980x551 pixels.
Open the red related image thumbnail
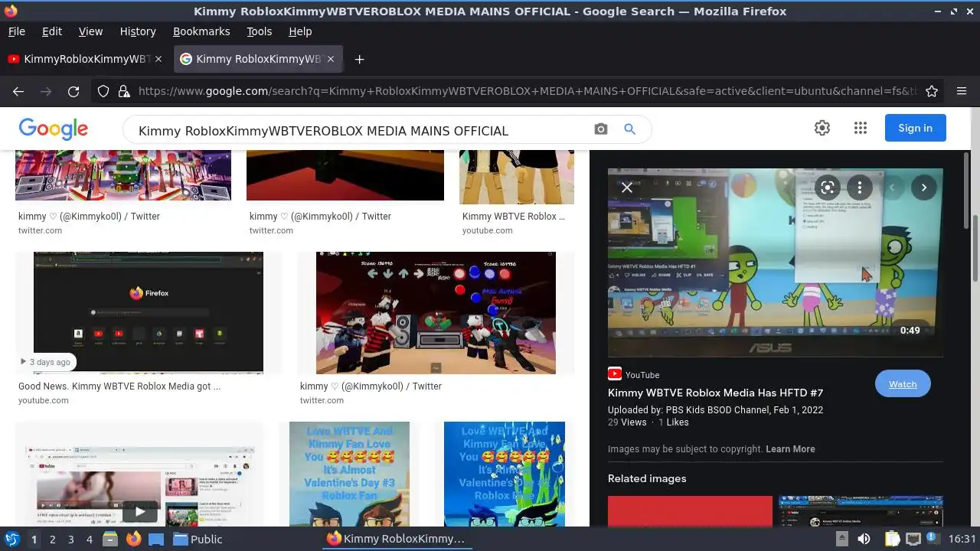click(x=690, y=511)
